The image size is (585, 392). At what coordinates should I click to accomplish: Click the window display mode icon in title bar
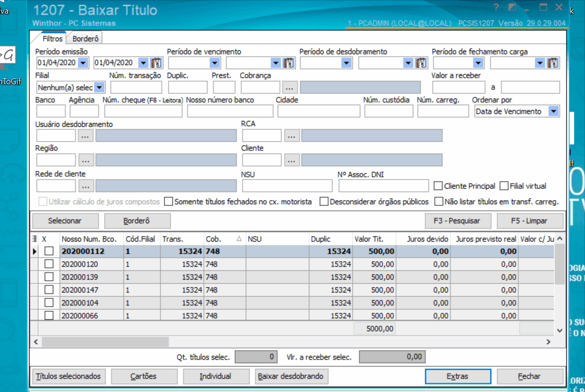coord(512,8)
